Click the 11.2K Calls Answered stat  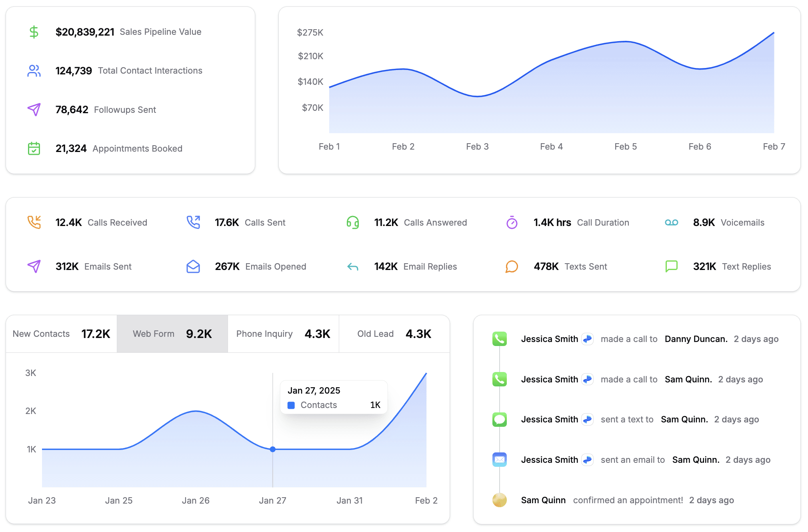coord(386,222)
